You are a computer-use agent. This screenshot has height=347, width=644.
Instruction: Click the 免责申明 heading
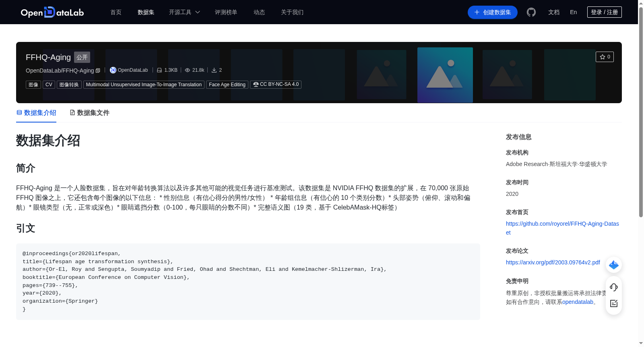(517, 281)
